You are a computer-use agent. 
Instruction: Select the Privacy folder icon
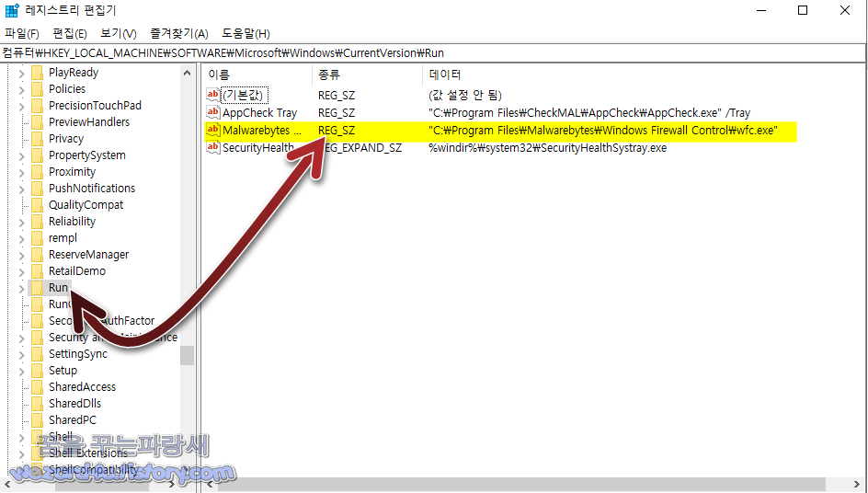pyautogui.click(x=37, y=139)
